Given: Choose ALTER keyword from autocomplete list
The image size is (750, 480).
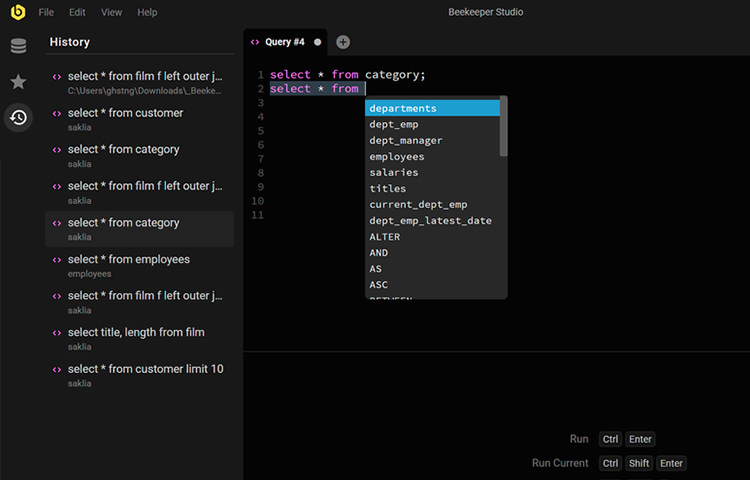Looking at the screenshot, I should [x=432, y=237].
